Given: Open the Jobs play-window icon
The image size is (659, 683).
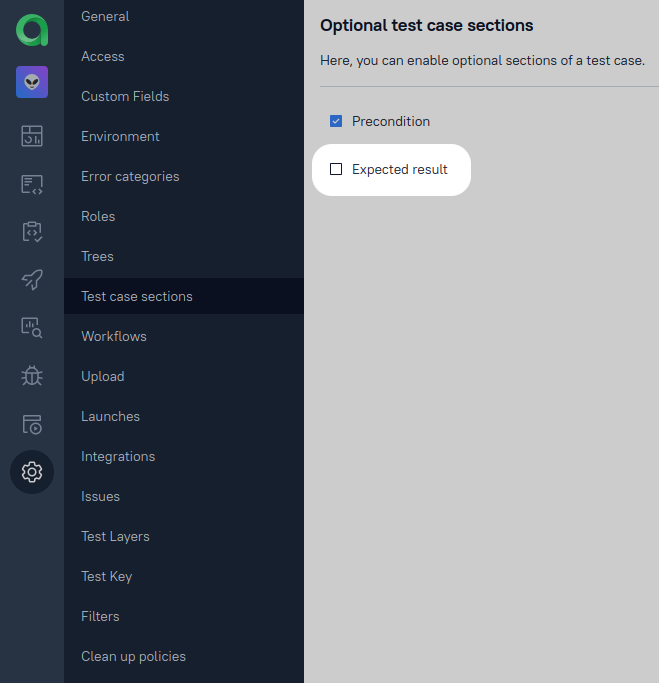Looking at the screenshot, I should coord(32,424).
